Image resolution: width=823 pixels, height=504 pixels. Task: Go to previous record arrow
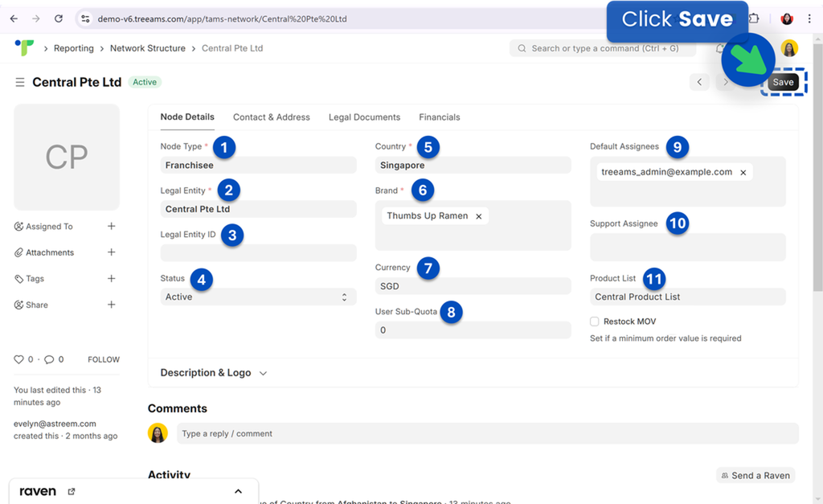pyautogui.click(x=700, y=82)
